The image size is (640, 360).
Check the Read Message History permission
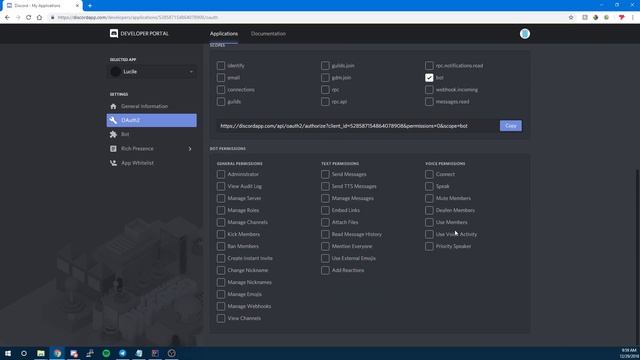pos(325,234)
